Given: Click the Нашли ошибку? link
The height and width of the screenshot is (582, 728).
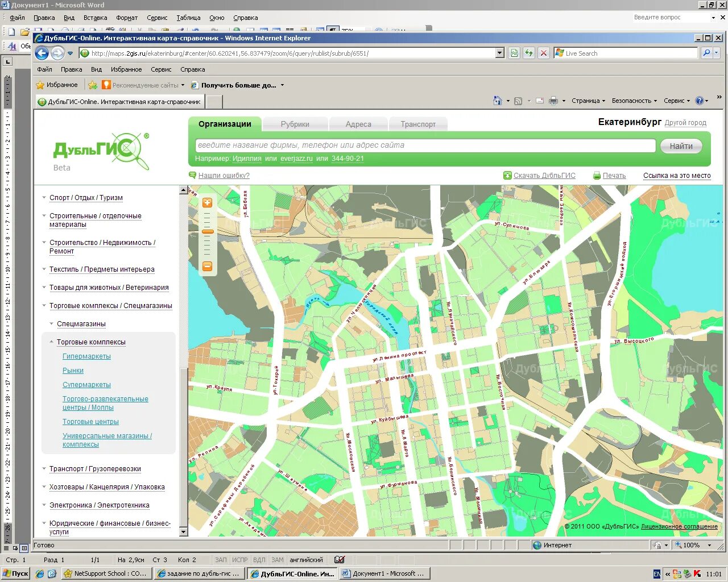Looking at the screenshot, I should pyautogui.click(x=224, y=176).
